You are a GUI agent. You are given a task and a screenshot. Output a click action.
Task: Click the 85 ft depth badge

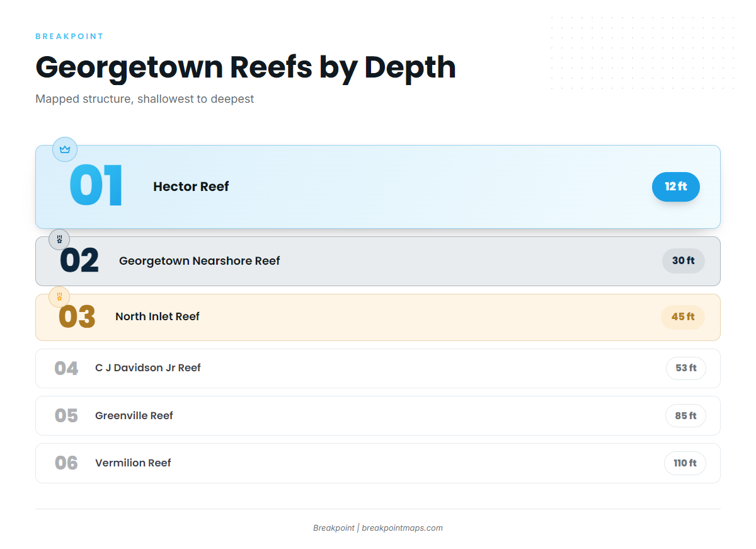pos(685,416)
